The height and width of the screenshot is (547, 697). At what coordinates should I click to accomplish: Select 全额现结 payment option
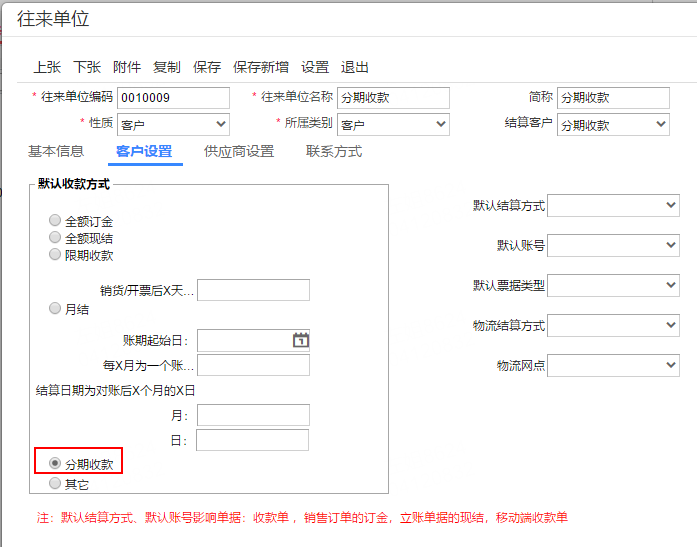pos(55,237)
